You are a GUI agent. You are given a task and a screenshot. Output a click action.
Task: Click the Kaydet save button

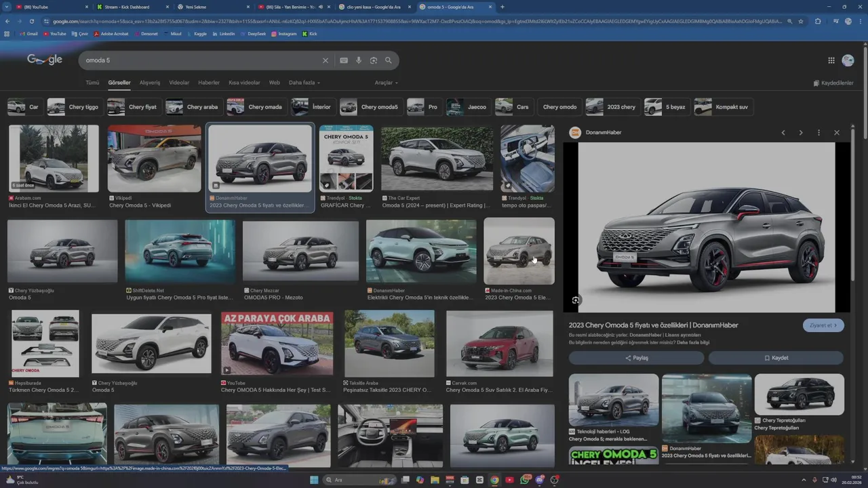[776, 358]
